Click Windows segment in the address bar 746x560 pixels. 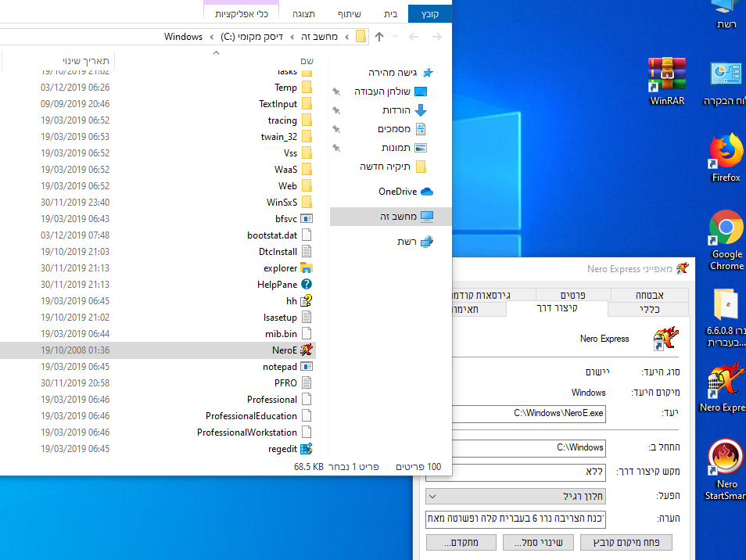(x=183, y=37)
